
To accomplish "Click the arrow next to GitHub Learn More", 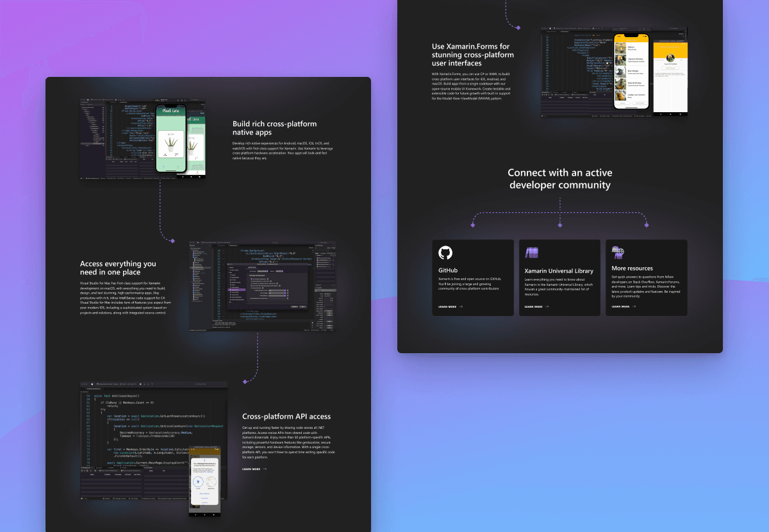I will [x=461, y=307].
